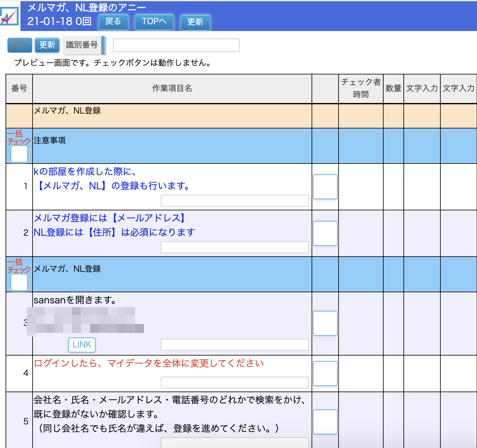Check the checkbox for row 1
Screen dimensions: 477x448
click(325, 186)
